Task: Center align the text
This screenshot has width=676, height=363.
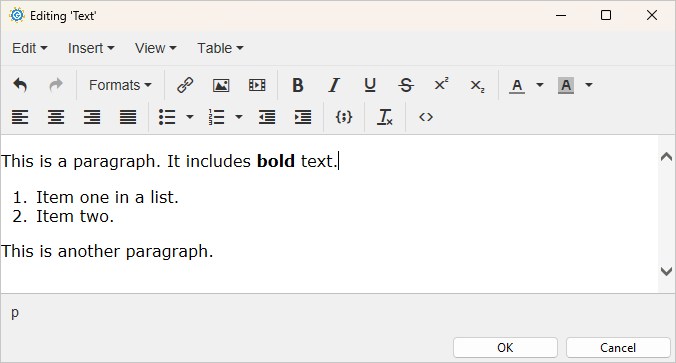Action: (56, 117)
